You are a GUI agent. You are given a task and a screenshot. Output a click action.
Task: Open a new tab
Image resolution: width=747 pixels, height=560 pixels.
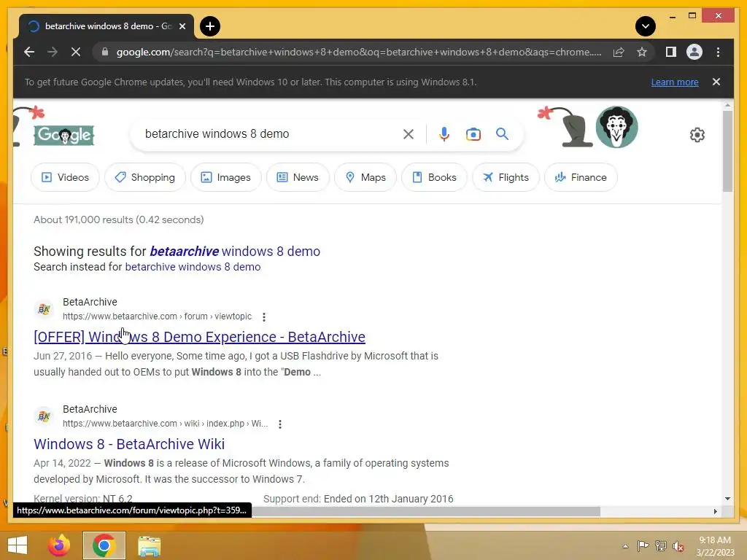point(209,26)
